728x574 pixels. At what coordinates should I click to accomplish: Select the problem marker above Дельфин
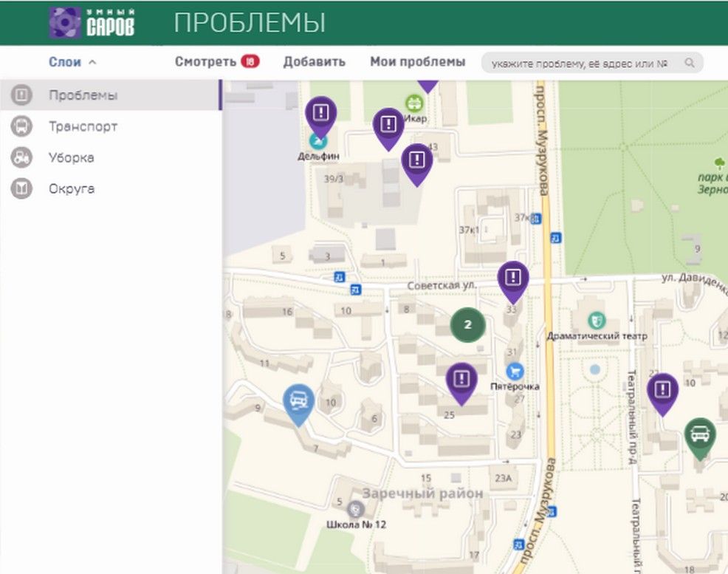click(x=320, y=113)
